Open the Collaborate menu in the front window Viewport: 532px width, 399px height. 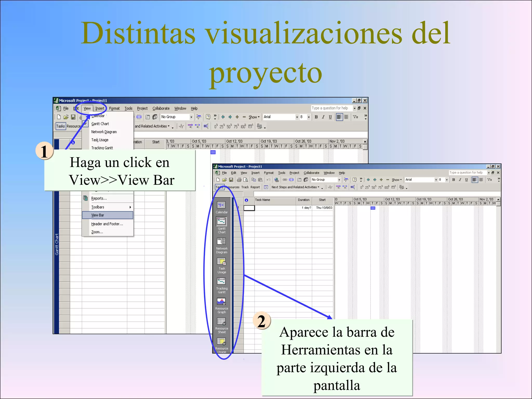(311, 173)
